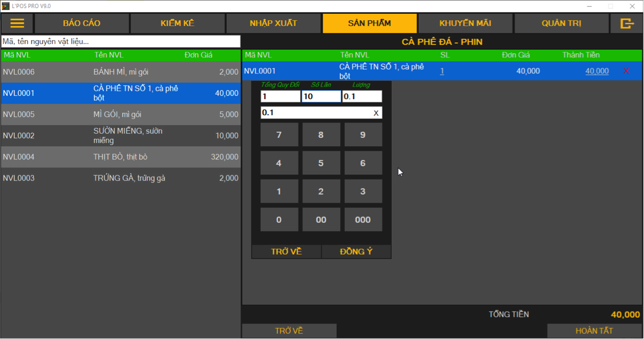Open the QUẢN TRỊ tab
The width and height of the screenshot is (644, 339).
(x=561, y=24)
